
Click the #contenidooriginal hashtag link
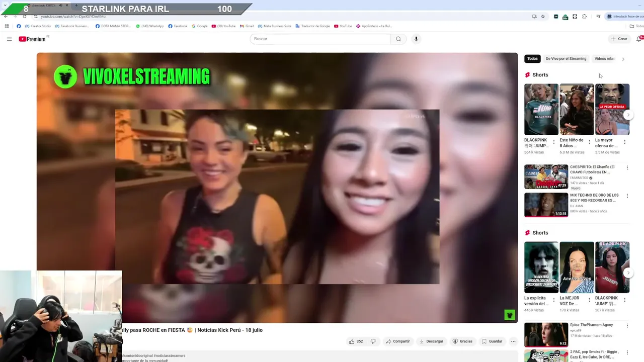coord(137,355)
